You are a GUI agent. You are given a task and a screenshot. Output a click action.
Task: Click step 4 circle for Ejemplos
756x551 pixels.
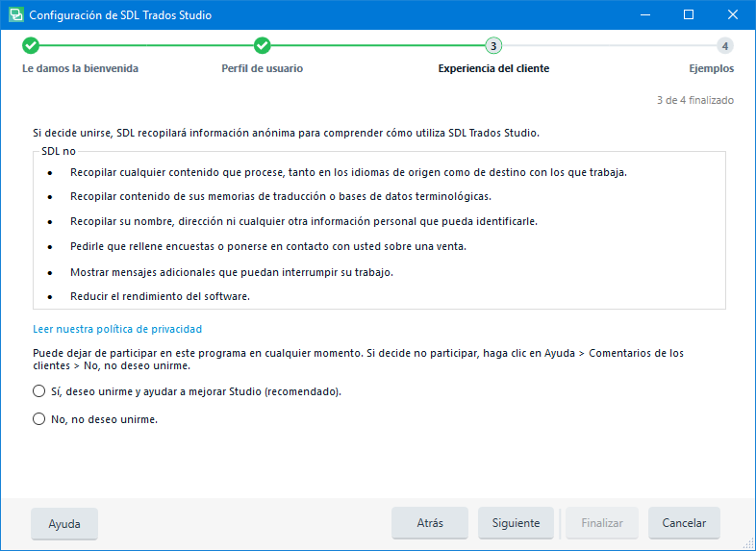click(x=724, y=46)
